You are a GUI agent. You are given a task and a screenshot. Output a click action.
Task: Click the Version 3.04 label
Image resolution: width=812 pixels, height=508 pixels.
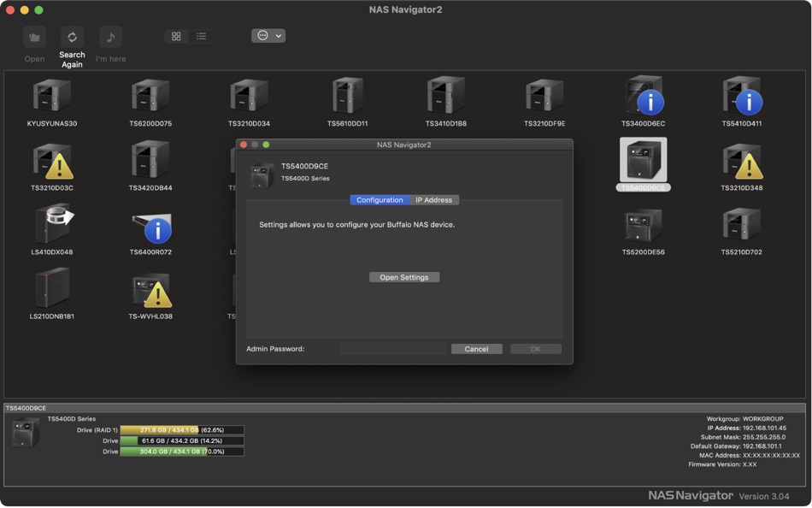click(x=764, y=497)
